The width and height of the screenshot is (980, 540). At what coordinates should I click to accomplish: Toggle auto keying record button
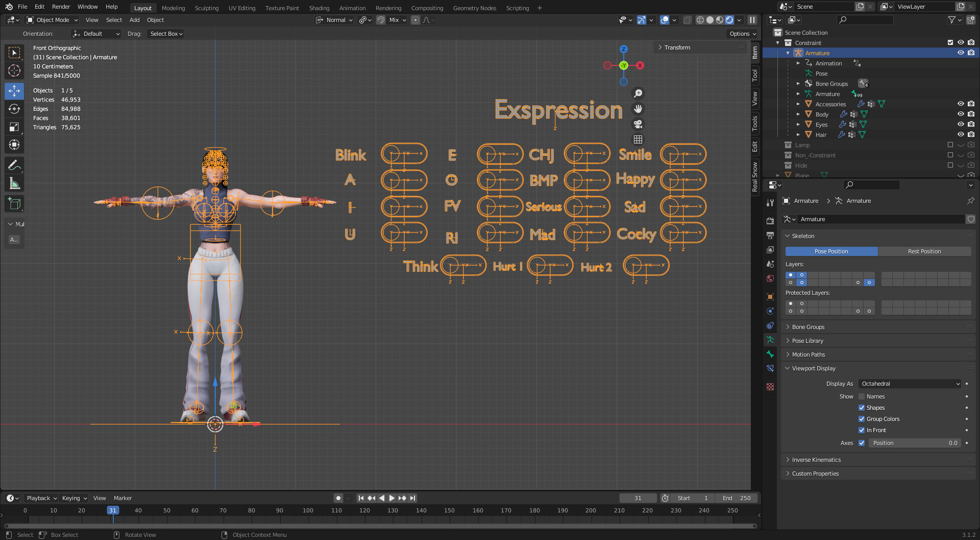[338, 498]
